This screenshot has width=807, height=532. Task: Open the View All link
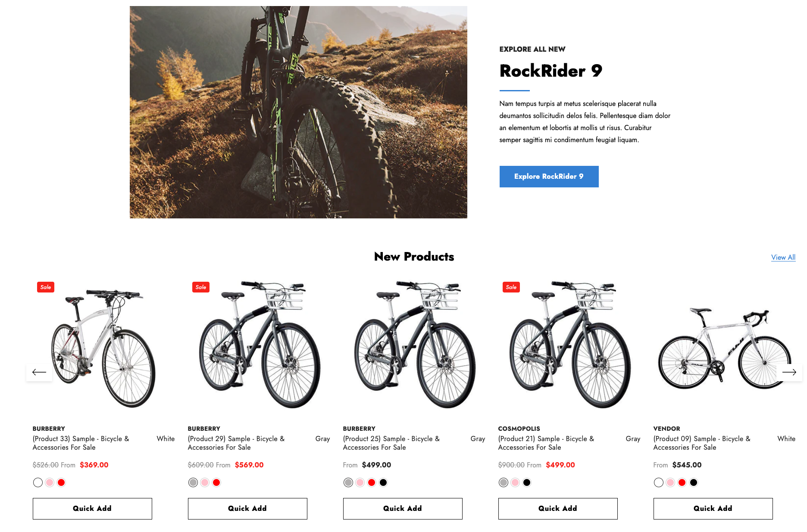783,258
